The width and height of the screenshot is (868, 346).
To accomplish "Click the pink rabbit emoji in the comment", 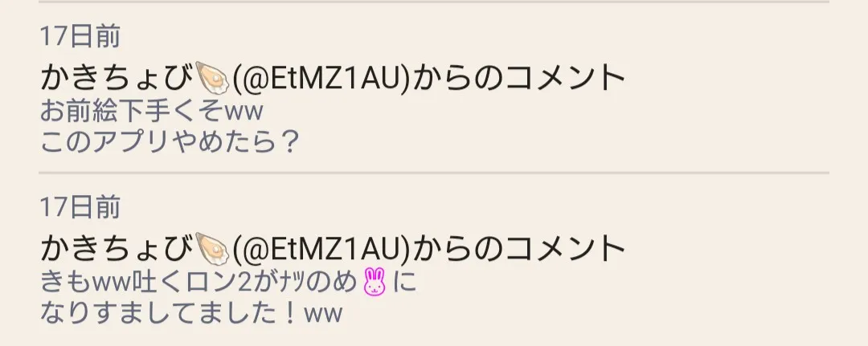I will point(375,282).
